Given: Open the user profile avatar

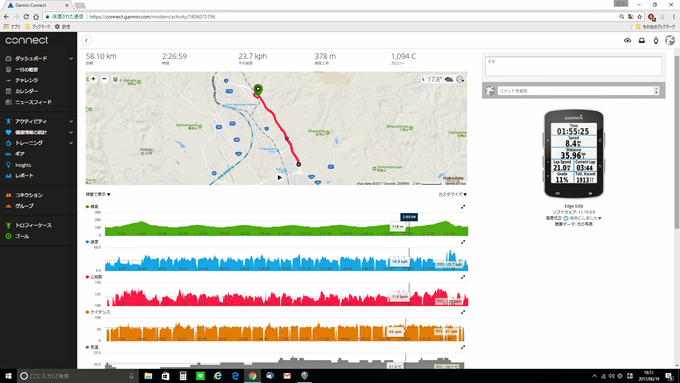Looking at the screenshot, I should pyautogui.click(x=670, y=40).
